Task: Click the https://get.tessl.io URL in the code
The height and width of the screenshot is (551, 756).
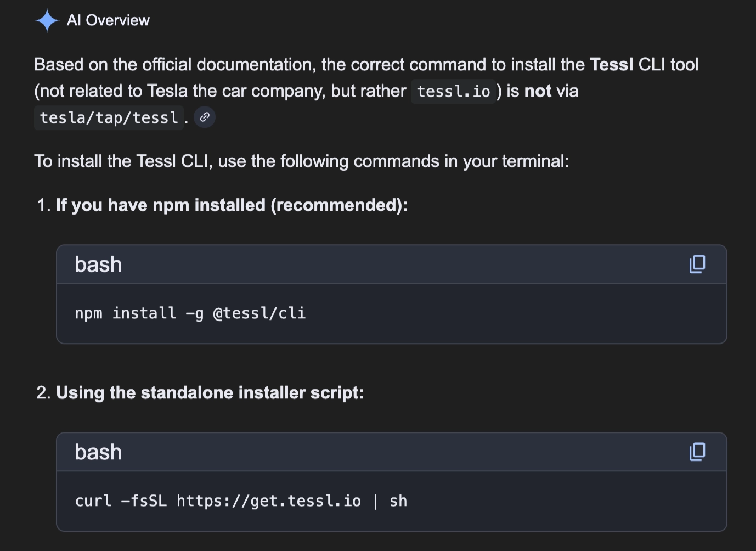Action: (268, 501)
